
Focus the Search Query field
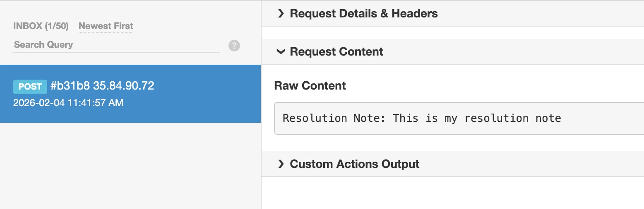coord(116,45)
